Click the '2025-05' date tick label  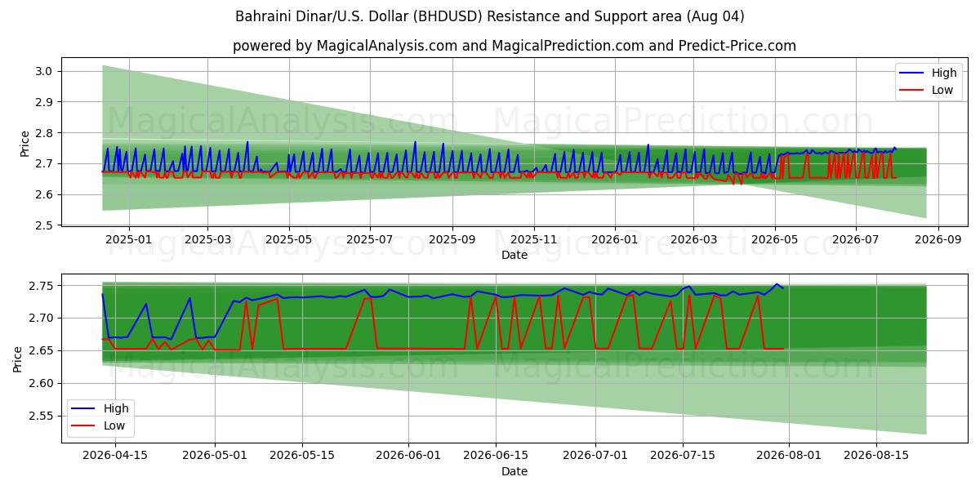tap(289, 240)
